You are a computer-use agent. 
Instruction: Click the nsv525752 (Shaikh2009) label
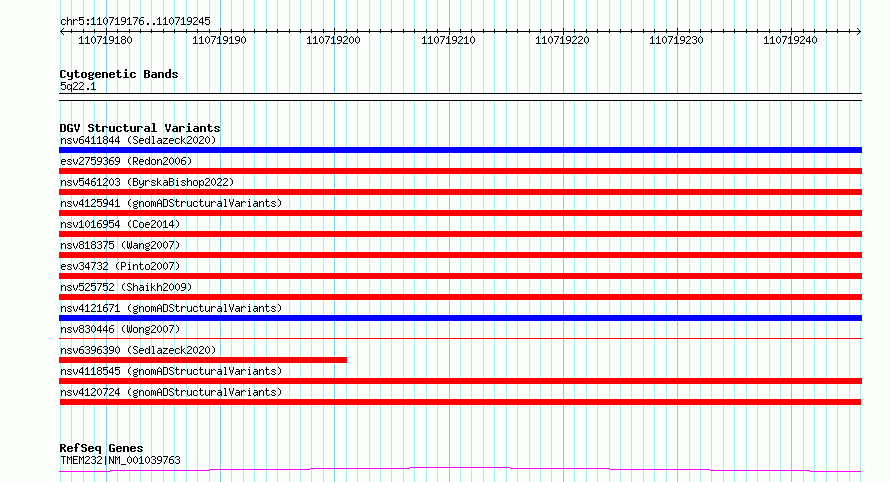[126, 287]
